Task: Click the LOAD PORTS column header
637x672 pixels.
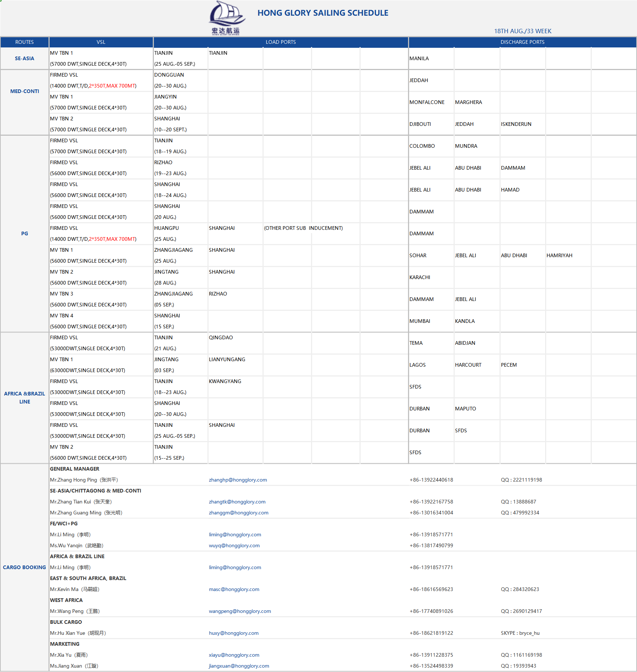Action: 281,42
